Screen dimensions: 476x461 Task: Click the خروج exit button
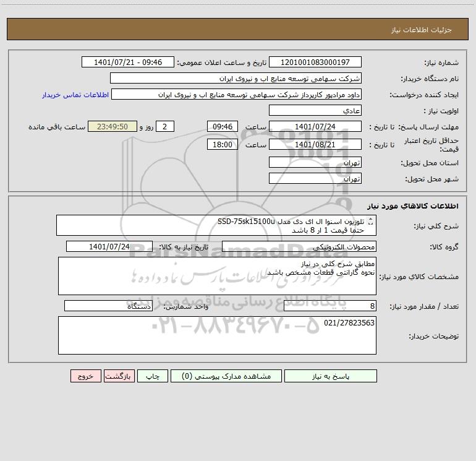(x=85, y=376)
